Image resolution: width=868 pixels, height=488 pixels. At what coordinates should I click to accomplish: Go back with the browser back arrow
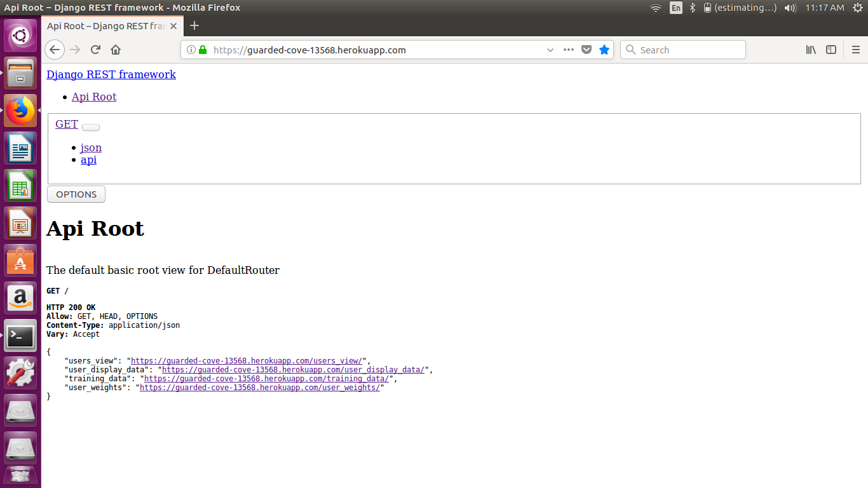(x=55, y=50)
